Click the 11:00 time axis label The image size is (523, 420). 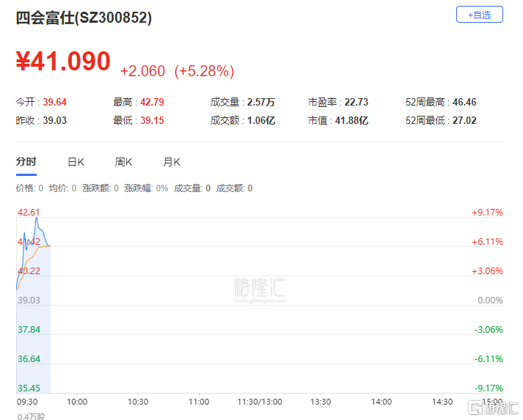coord(199,402)
